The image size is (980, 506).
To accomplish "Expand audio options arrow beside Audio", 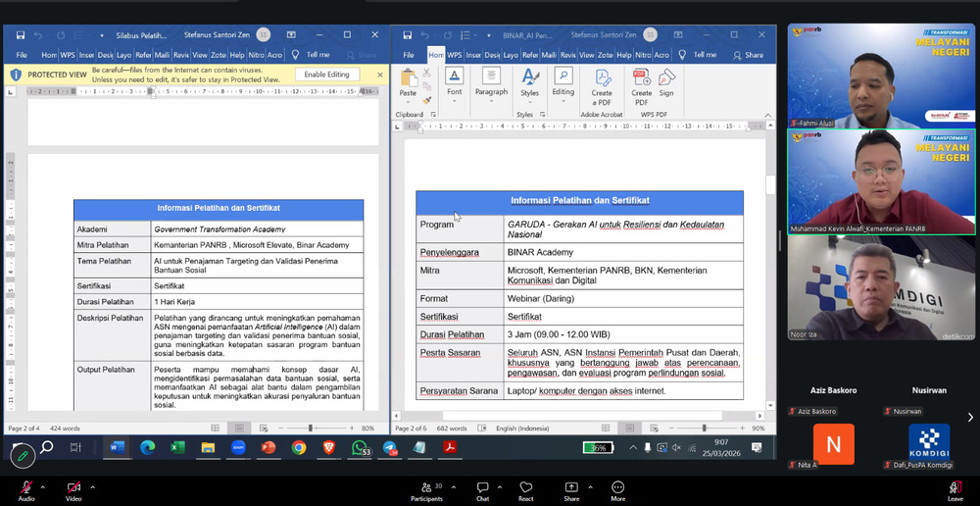I will pos(45,486).
